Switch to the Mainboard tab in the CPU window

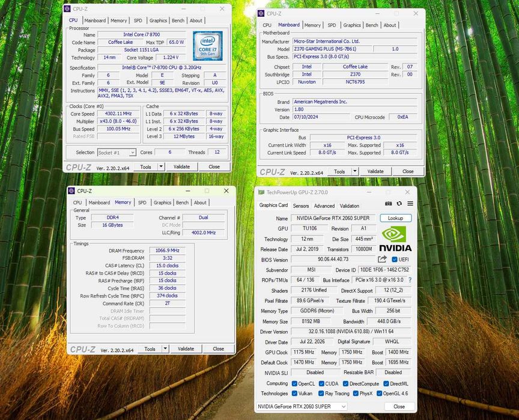coord(95,20)
